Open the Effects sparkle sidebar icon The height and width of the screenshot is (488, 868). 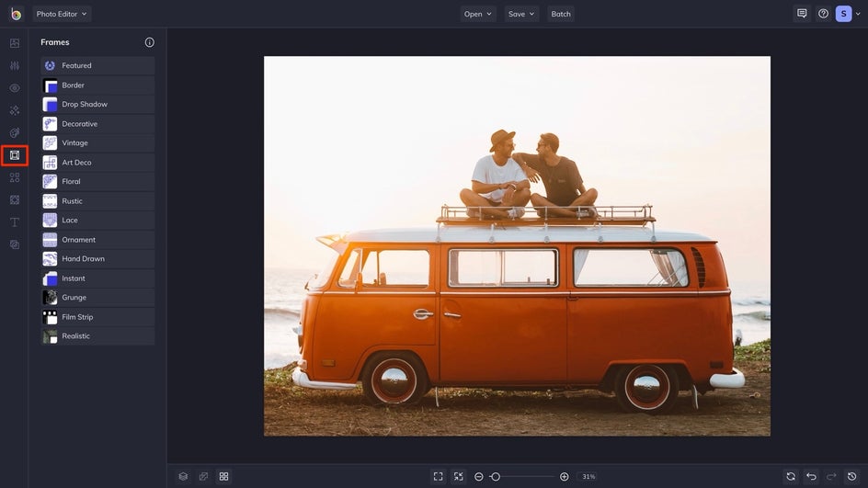[15, 110]
